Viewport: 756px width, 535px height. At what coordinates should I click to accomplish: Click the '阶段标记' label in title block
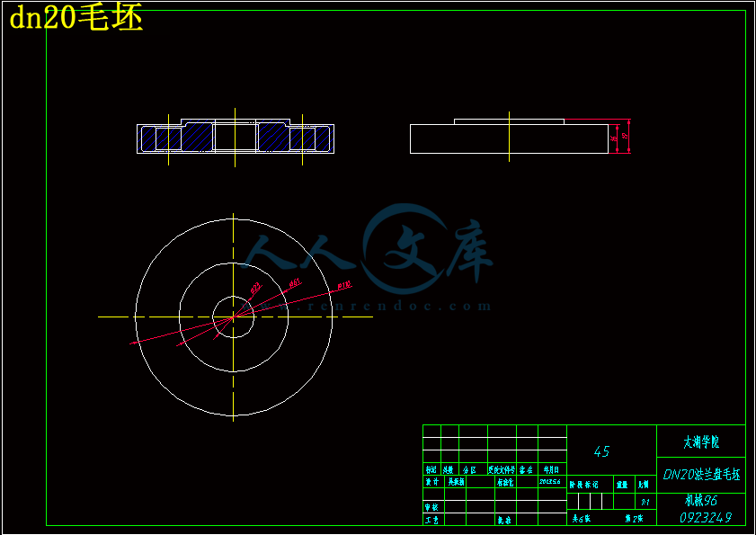click(x=584, y=485)
